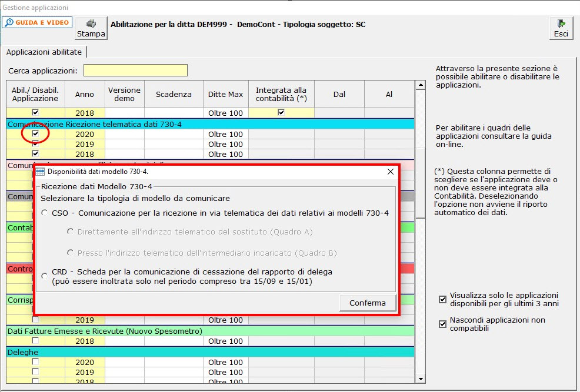
Task: Select Presso l'indirizzo dell'intermediario (Quadro B)
Action: pyautogui.click(x=70, y=252)
